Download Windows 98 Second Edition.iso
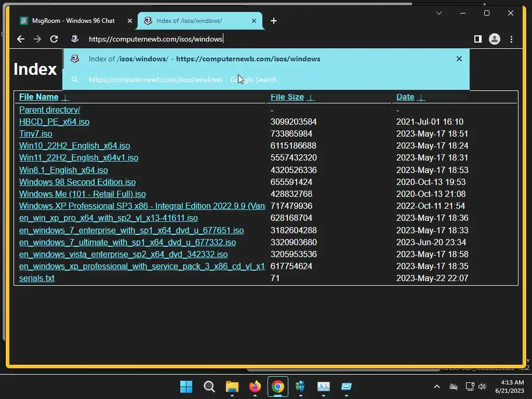The width and height of the screenshot is (532, 399). click(77, 182)
